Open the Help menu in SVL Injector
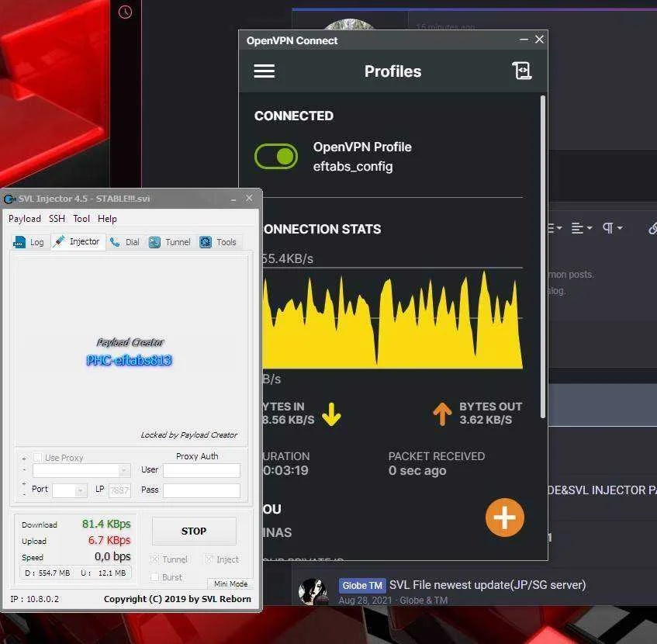 pyautogui.click(x=107, y=219)
